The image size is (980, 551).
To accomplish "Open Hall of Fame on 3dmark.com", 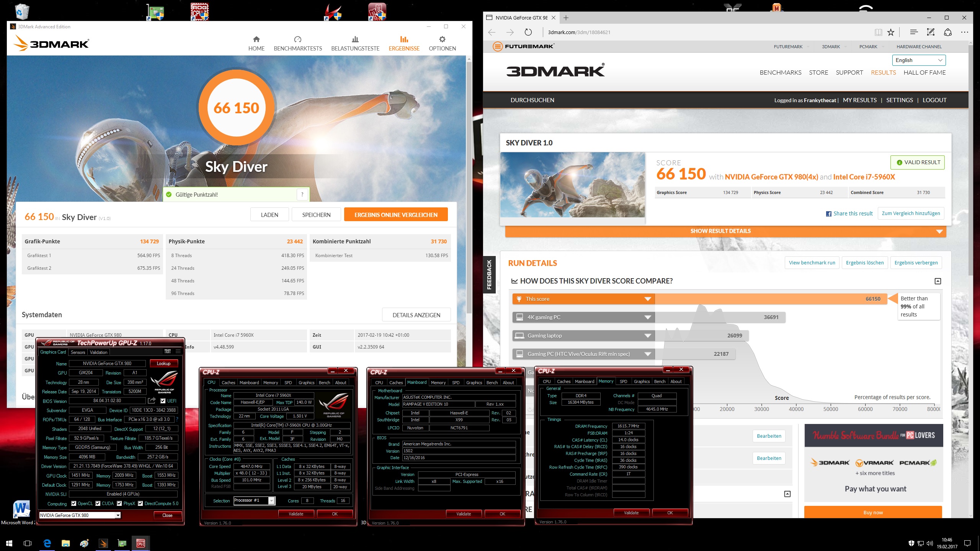I will tap(924, 72).
